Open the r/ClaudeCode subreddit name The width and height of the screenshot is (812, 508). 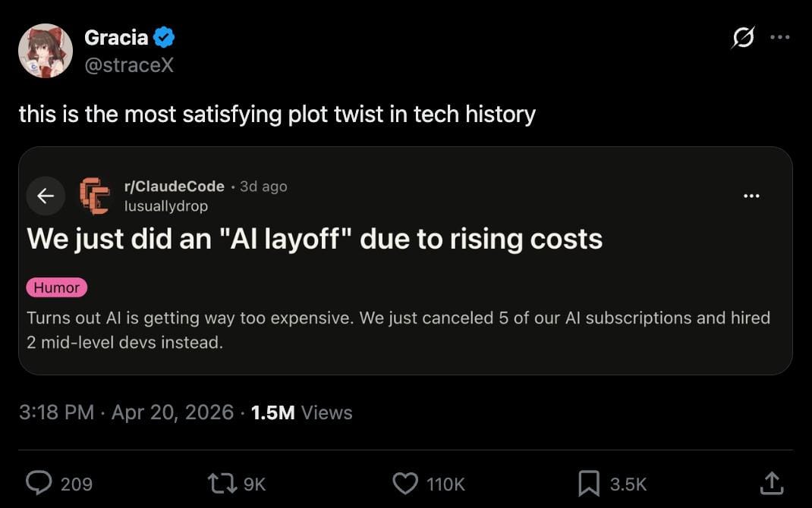pos(174,187)
